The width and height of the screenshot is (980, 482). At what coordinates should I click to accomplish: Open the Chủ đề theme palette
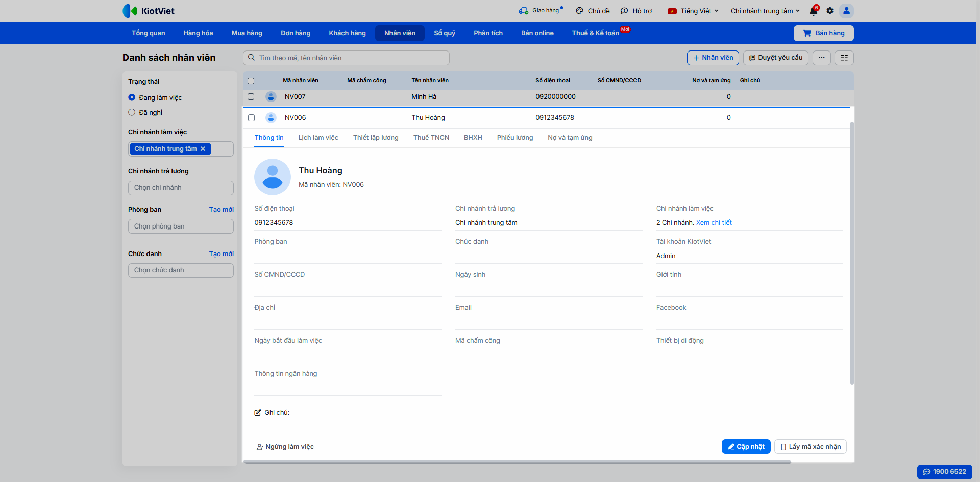[592, 11]
